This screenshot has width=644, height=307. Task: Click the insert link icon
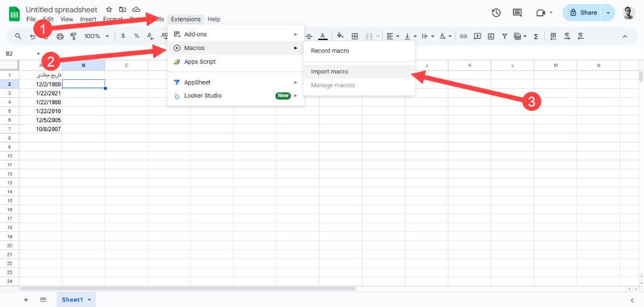pos(464,36)
